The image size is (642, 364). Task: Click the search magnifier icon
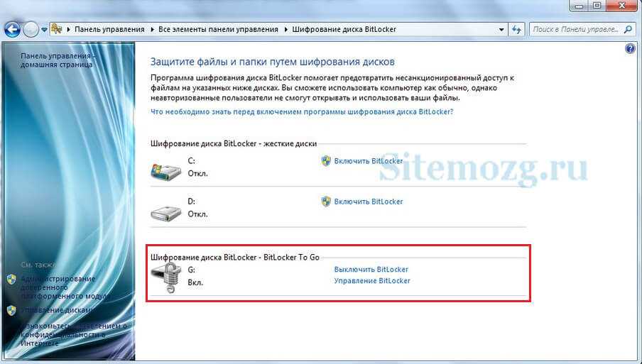628,30
